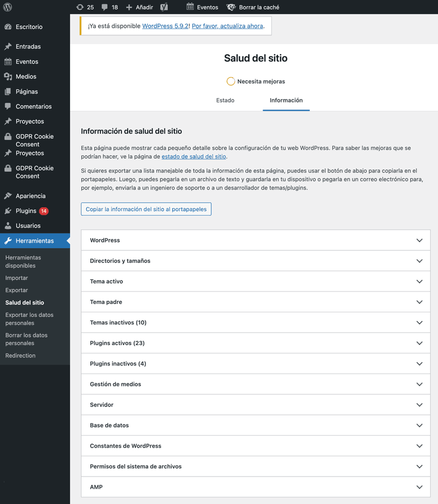Click the pages icon next to Páginas
The height and width of the screenshot is (504, 438).
pyautogui.click(x=8, y=91)
